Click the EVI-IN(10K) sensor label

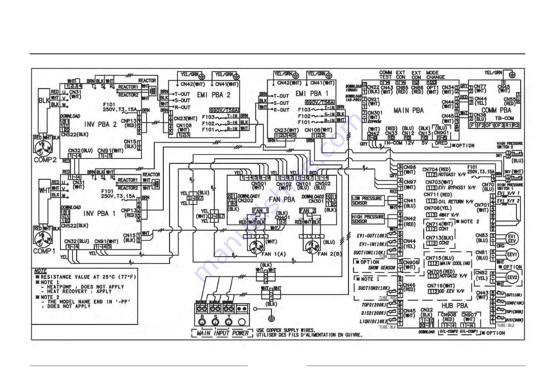click(373, 244)
